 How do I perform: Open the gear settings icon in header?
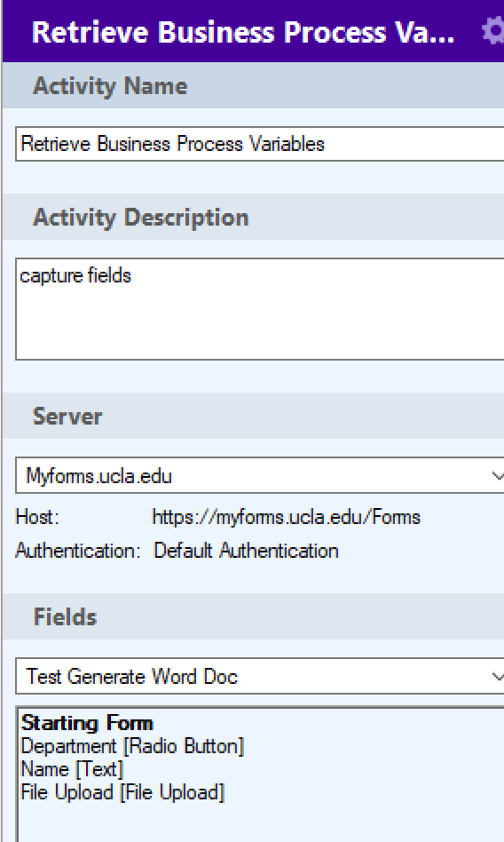click(494, 31)
